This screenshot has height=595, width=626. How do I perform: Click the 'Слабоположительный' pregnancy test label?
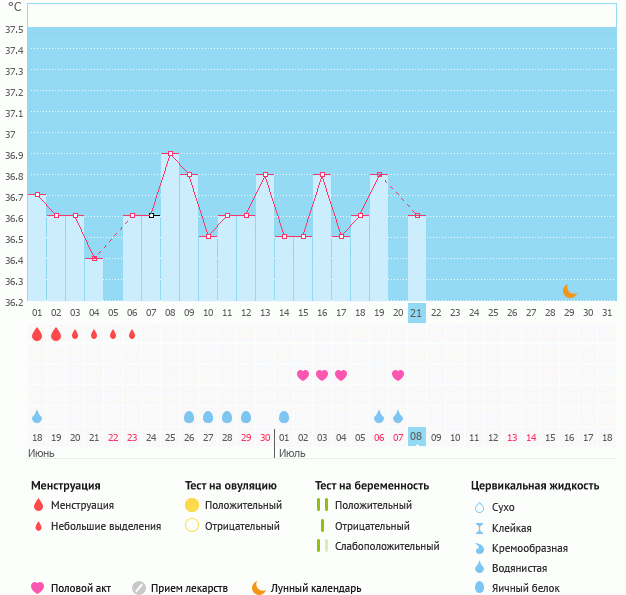click(387, 546)
